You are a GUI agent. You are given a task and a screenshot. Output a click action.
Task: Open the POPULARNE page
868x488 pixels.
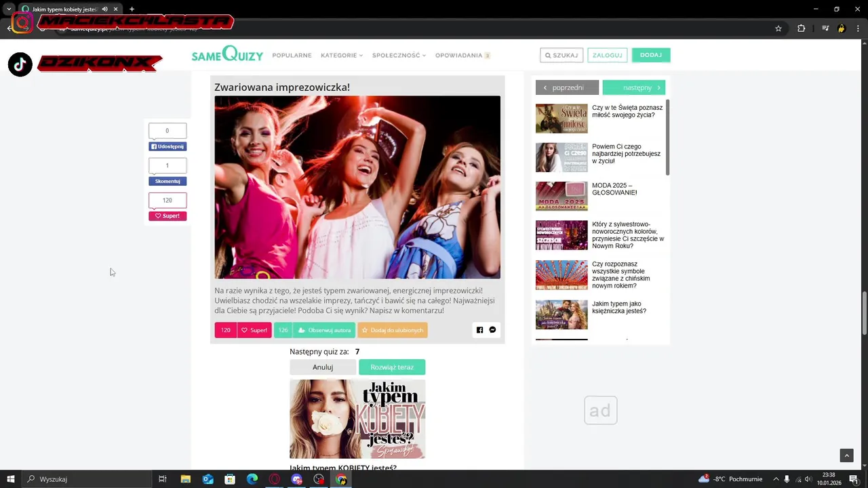292,56
